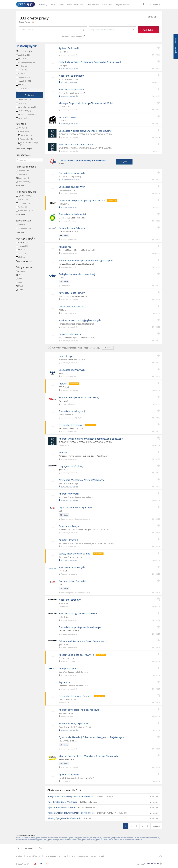
Task: Open the Zarobki nav item
Action: [61, 5]
